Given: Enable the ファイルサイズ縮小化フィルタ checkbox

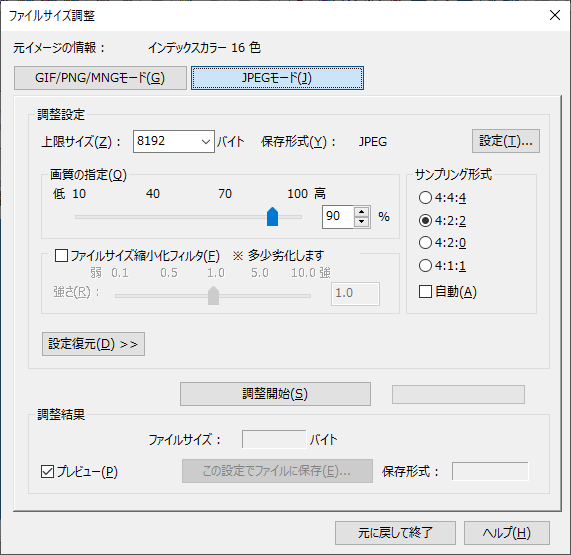Looking at the screenshot, I should point(61,256).
